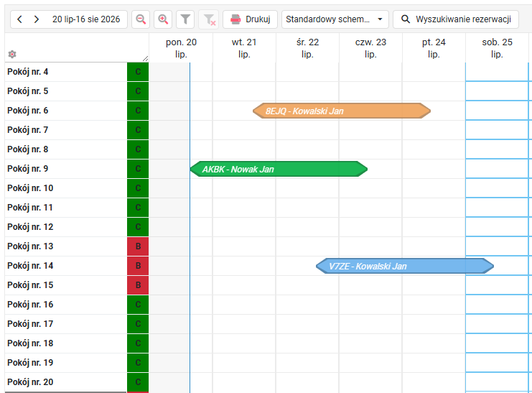Click into Wyszukiwanie rezerwacji search field
The width and height of the screenshot is (532, 393).
456,19
